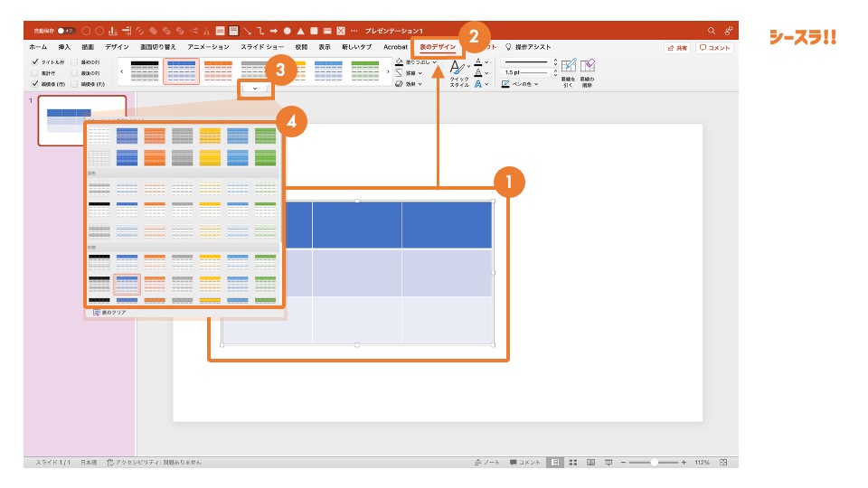Click the 共有 share button
The image size is (868, 488).
click(x=675, y=48)
